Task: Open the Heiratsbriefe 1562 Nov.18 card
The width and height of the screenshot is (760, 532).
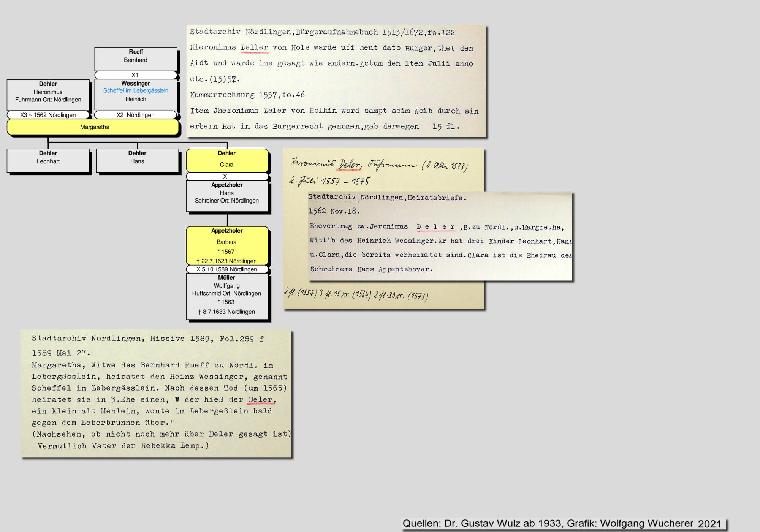Action: pos(440,236)
